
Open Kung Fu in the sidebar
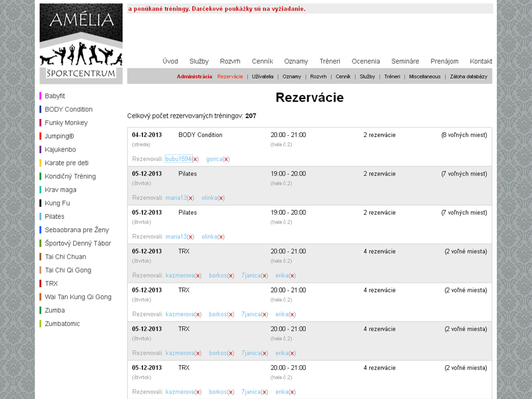(x=57, y=203)
